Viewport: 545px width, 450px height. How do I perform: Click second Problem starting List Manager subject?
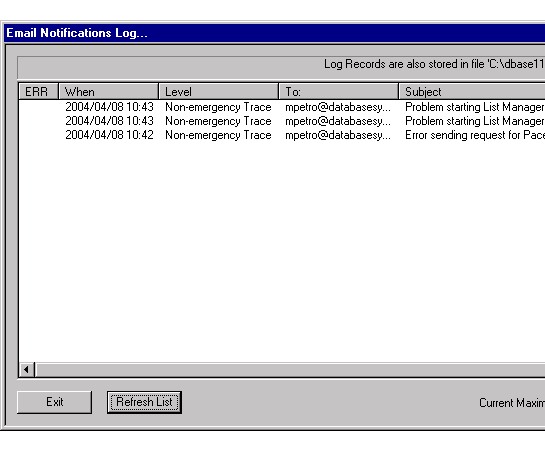point(475,121)
